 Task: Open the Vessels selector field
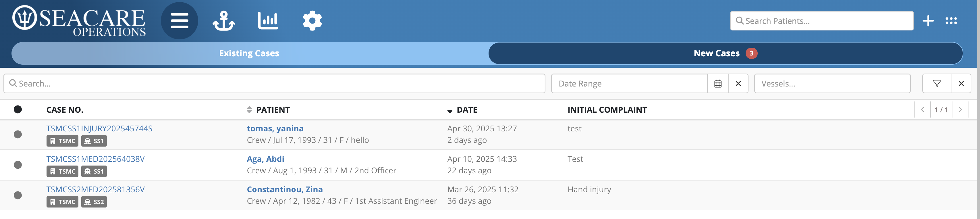(832, 83)
